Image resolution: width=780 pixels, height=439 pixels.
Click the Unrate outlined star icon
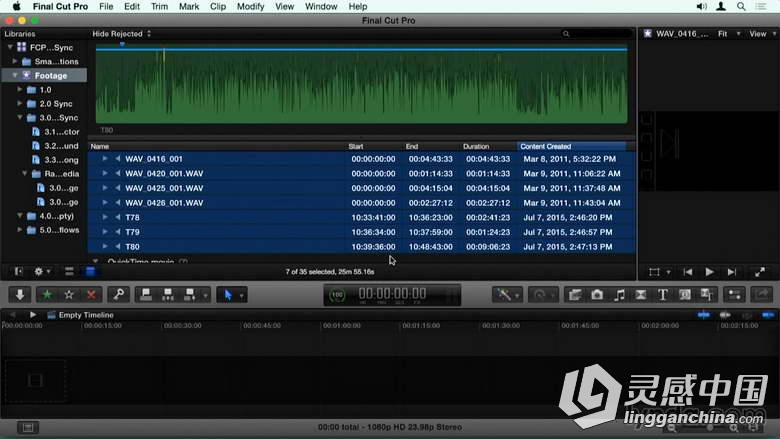point(69,295)
